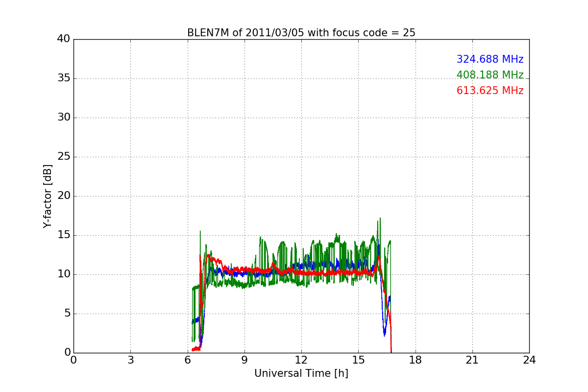The image size is (588, 392).
Task: Click the y-axis tick label 40
Action: pyautogui.click(x=64, y=39)
